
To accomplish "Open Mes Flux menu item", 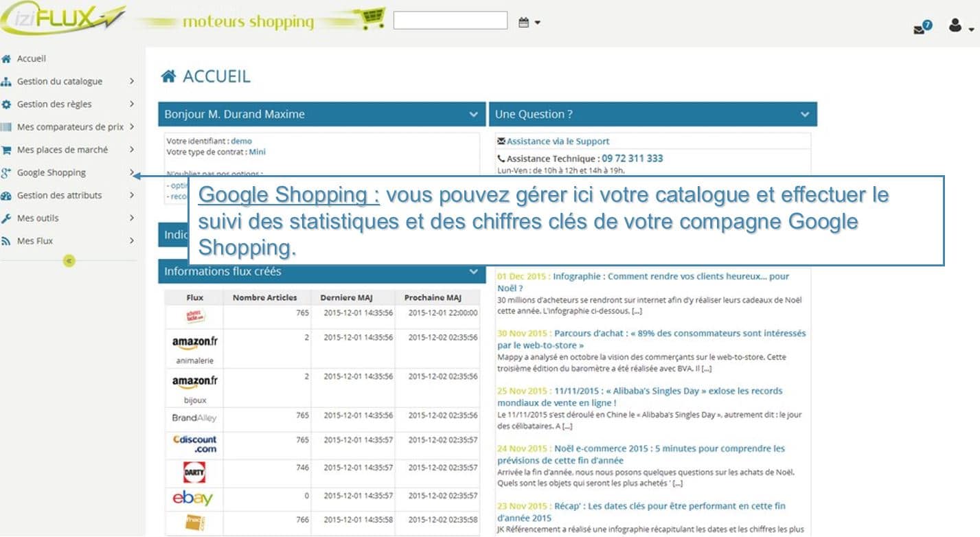I will click(x=35, y=241).
